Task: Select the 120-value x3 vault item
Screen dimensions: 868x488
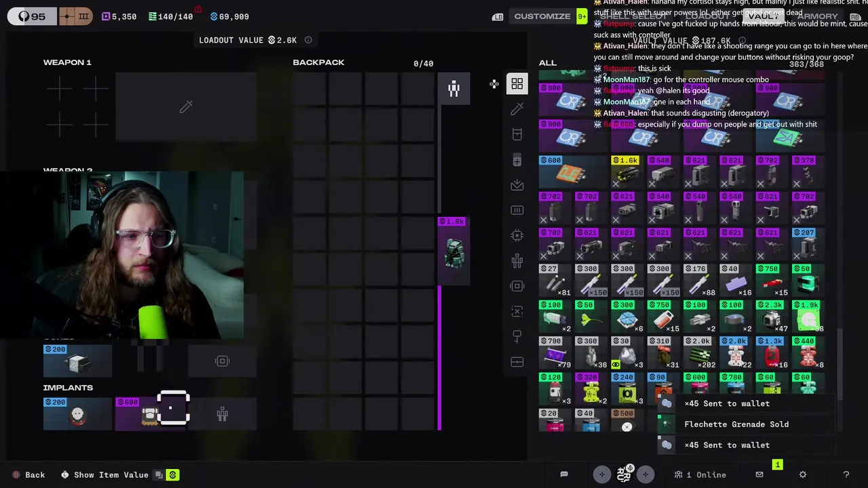Action: pos(555,389)
